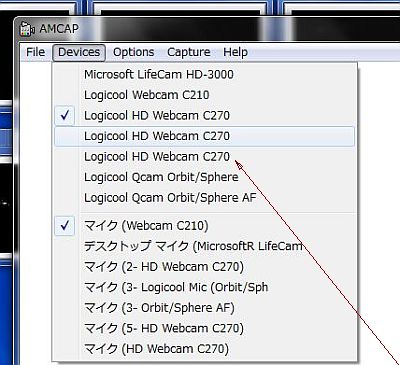This screenshot has height=365, width=400.
Task: Uncheck the マイク (Webcam C210) audio device
Action: point(205,226)
